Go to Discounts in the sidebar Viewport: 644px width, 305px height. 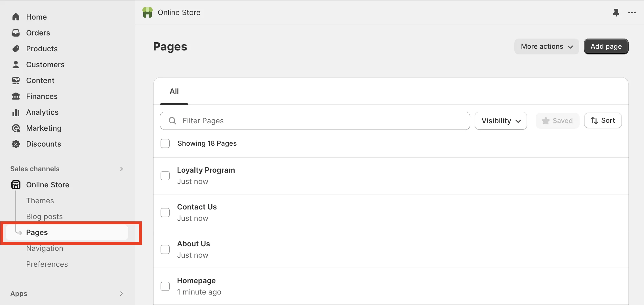[43, 144]
